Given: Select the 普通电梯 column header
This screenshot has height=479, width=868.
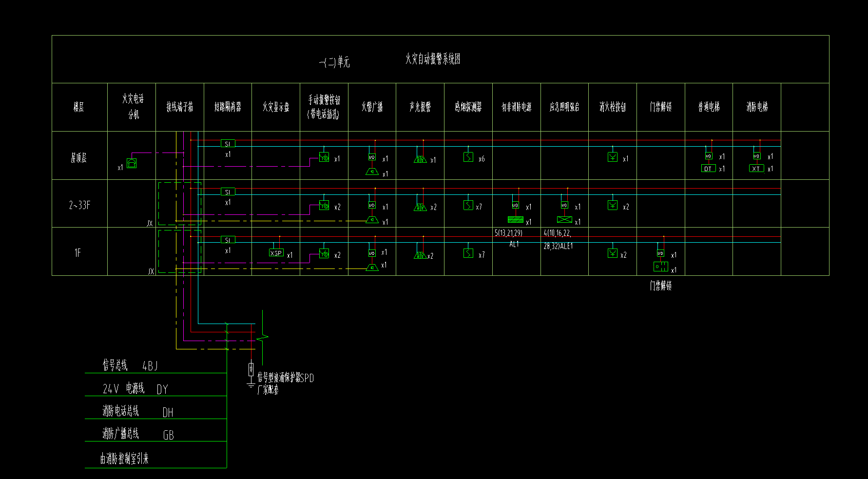Looking at the screenshot, I should click(709, 107).
